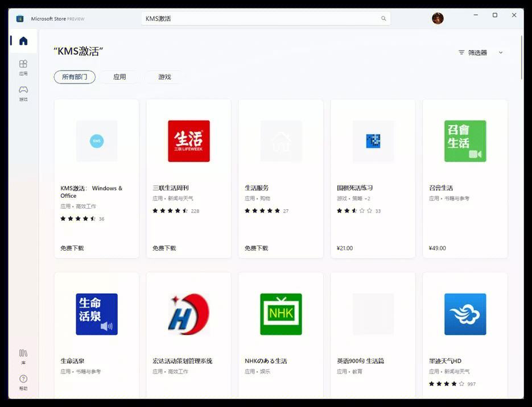Click 免费下载 under KMS激活 card

[72, 248]
